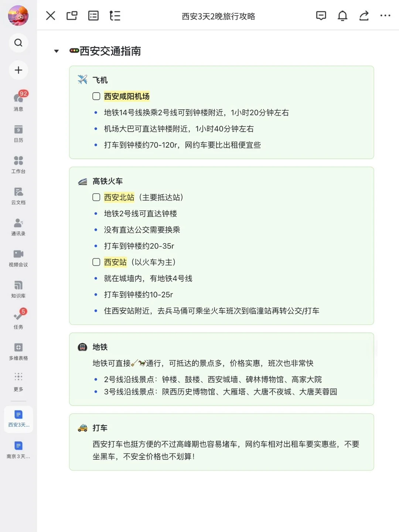Open 日历 calendar in sidebar
Image resolution: width=399 pixels, height=532 pixels.
[x=18, y=133]
